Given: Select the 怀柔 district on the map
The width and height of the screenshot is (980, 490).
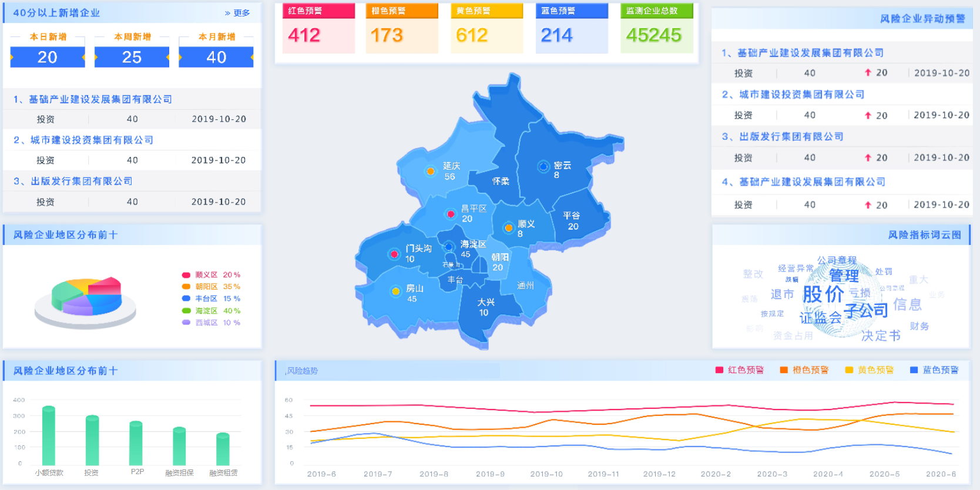Looking at the screenshot, I should point(501,181).
